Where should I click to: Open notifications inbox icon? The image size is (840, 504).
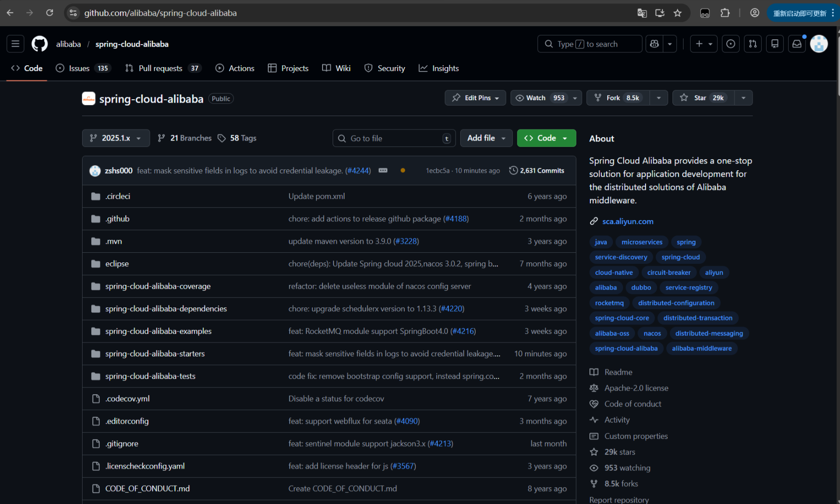(x=797, y=44)
